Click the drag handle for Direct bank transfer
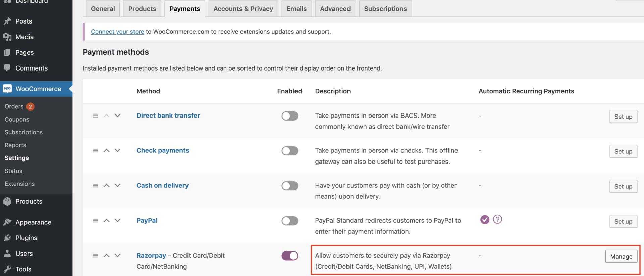644x276 pixels. coord(96,116)
